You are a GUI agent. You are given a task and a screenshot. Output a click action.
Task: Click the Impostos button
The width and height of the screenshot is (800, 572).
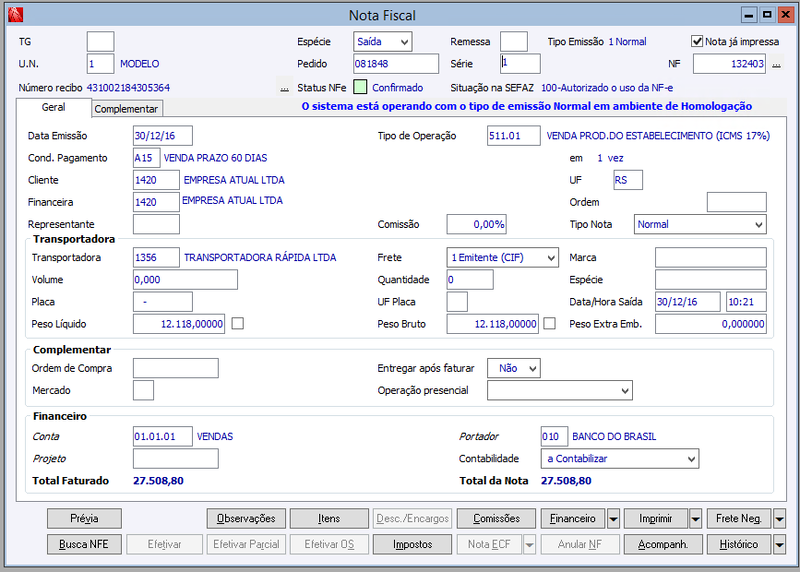pos(412,544)
